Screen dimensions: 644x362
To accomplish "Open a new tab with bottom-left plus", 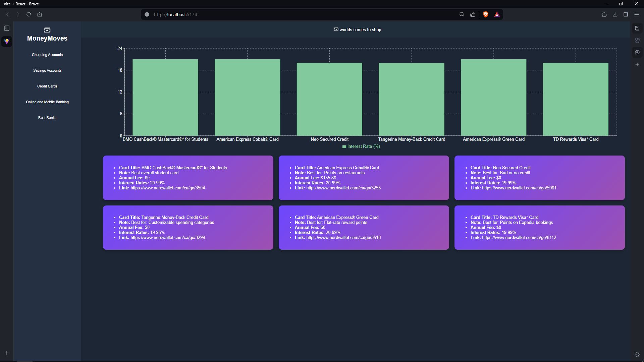I will 7,353.
